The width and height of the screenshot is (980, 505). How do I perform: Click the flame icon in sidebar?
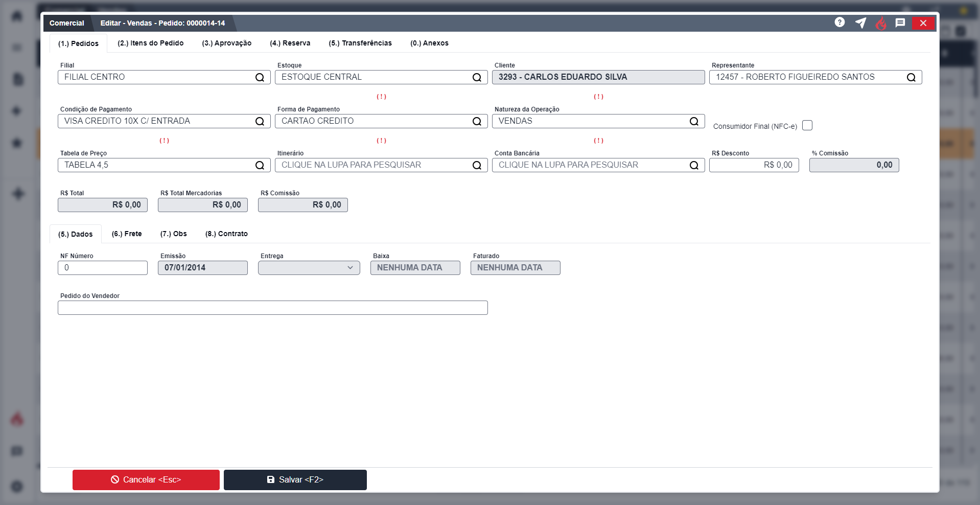pos(17,419)
